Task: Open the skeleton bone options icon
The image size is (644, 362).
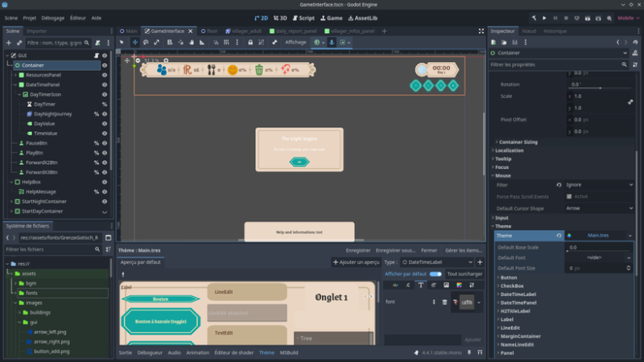Action: pyautogui.click(x=275, y=43)
